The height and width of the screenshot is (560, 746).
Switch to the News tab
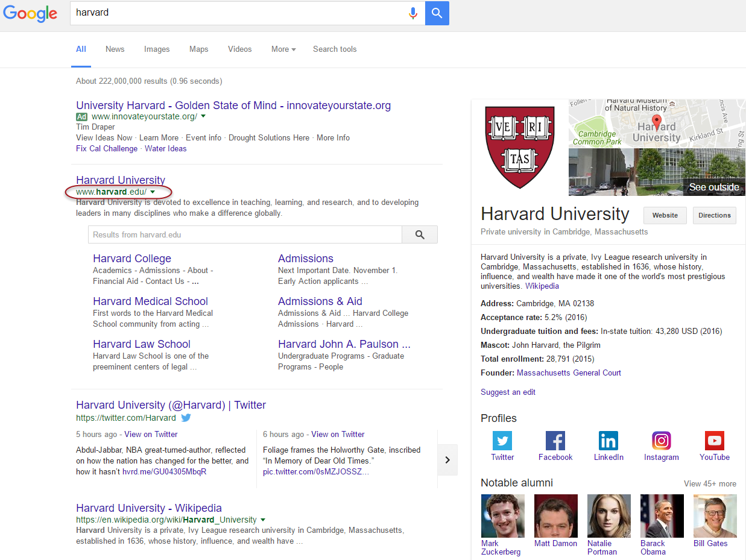(x=115, y=49)
